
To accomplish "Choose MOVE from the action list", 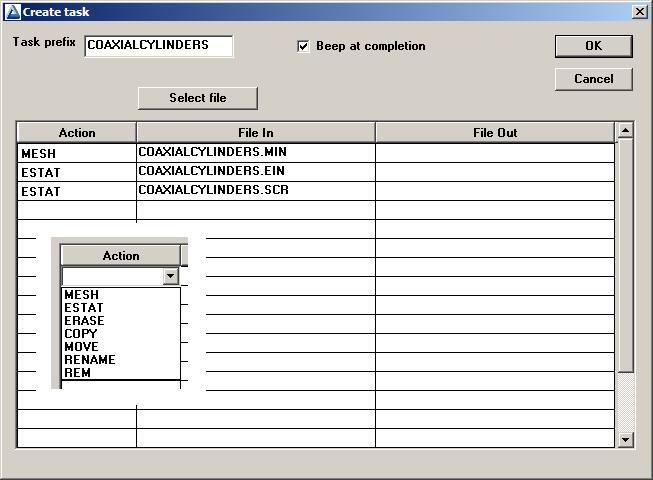I will 81,347.
